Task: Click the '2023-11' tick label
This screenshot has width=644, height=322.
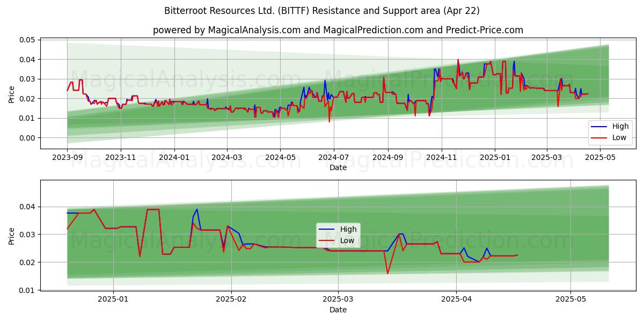Action: pos(120,157)
